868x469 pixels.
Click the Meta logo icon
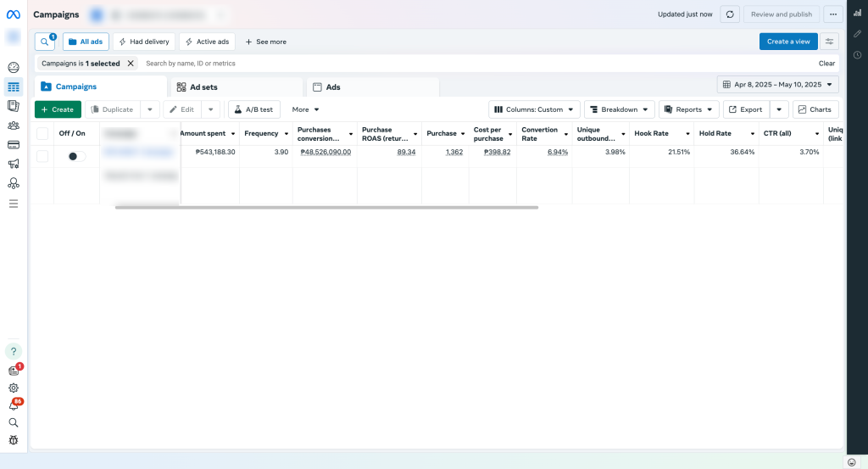(13, 14)
